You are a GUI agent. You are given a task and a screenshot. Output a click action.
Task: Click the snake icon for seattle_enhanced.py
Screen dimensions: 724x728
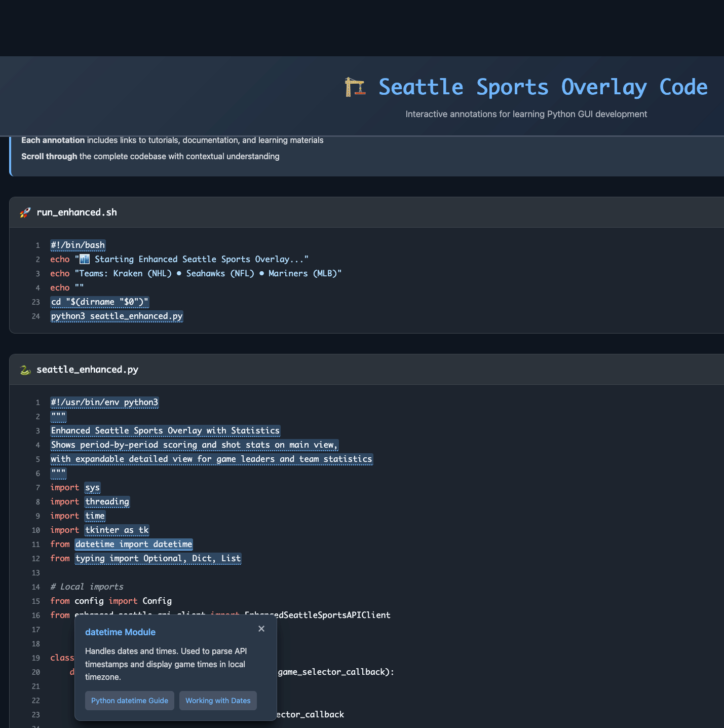tap(25, 370)
